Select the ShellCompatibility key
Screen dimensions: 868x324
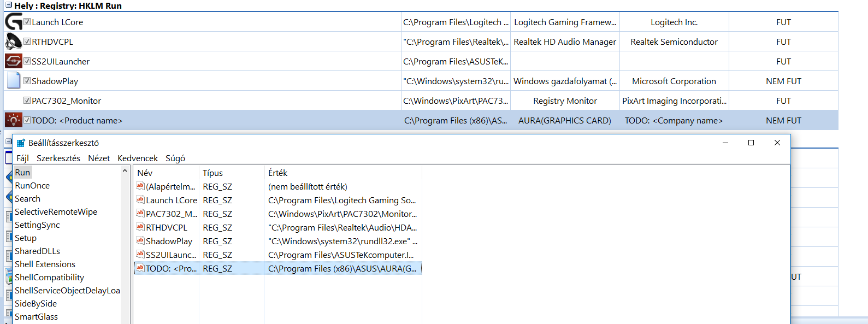click(49, 278)
